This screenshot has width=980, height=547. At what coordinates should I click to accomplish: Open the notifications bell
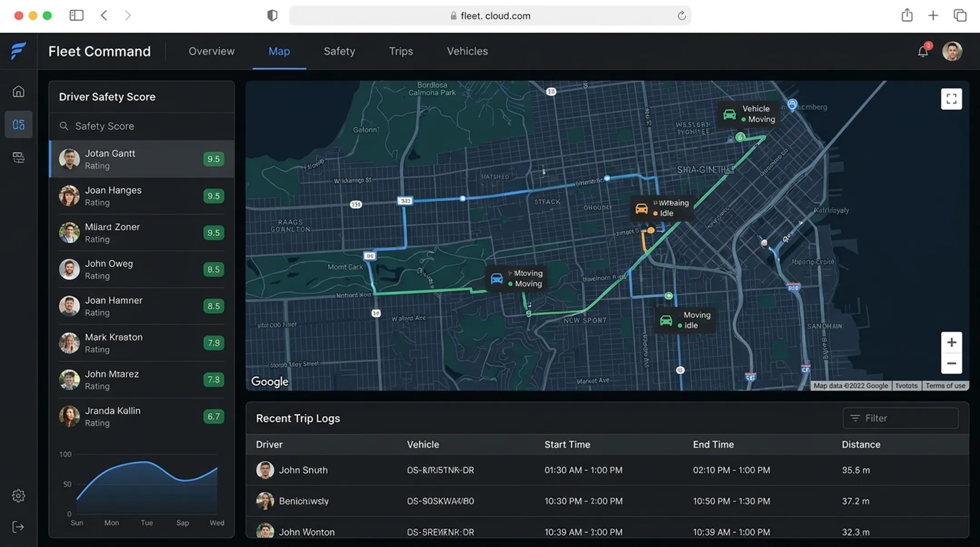tap(923, 51)
